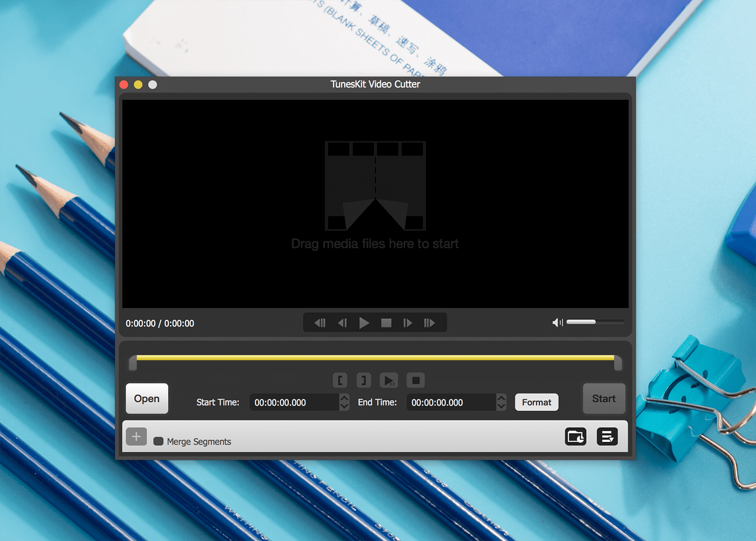Show the converted files list icon
This screenshot has width=756, height=541.
[x=607, y=436]
